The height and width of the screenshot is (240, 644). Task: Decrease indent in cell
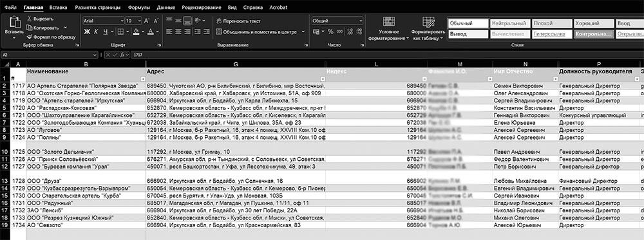click(198, 32)
